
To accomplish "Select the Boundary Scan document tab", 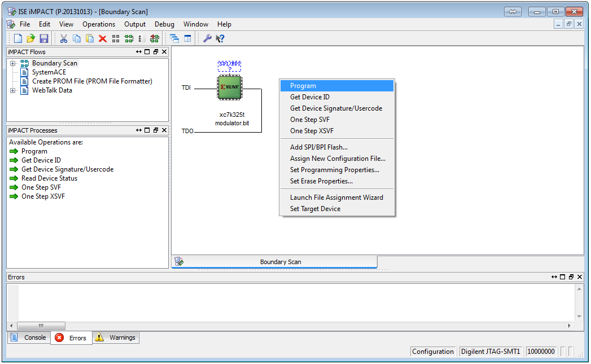I will point(274,262).
